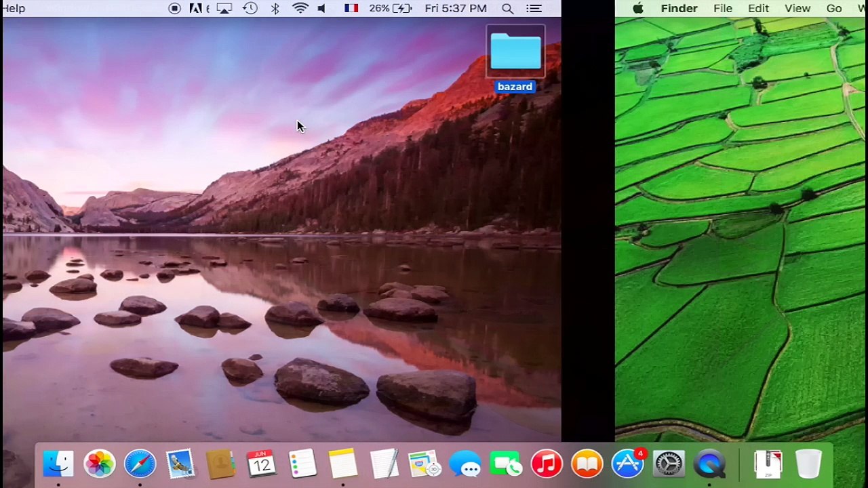Open App Store with update badge
This screenshot has width=868, height=488.
tap(628, 464)
